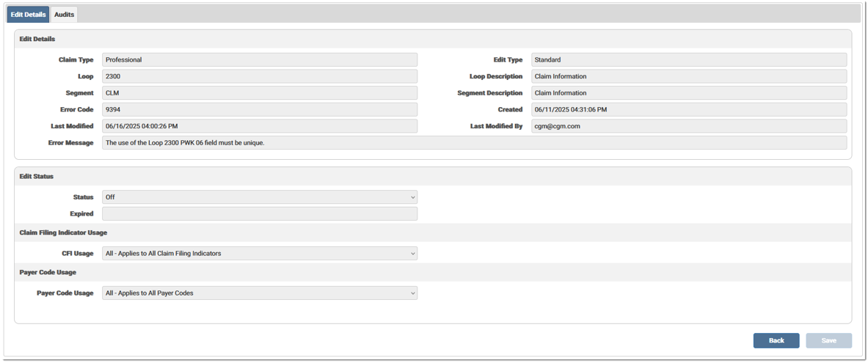Screen dimensions: 868x363
Task: Expand the CFI Usage dropdown
Action: tap(259, 254)
